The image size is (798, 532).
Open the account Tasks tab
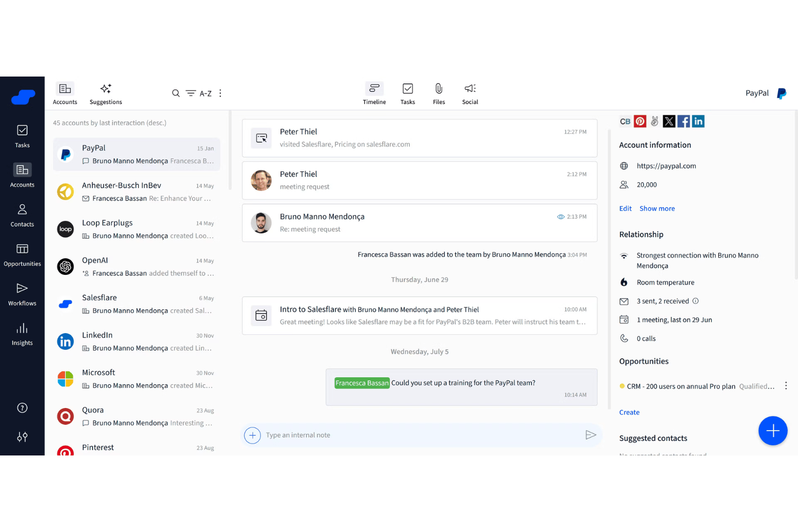[408, 94]
